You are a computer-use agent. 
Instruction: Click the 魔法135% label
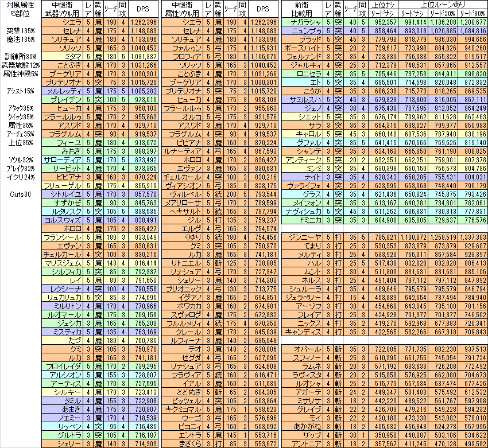(21, 40)
